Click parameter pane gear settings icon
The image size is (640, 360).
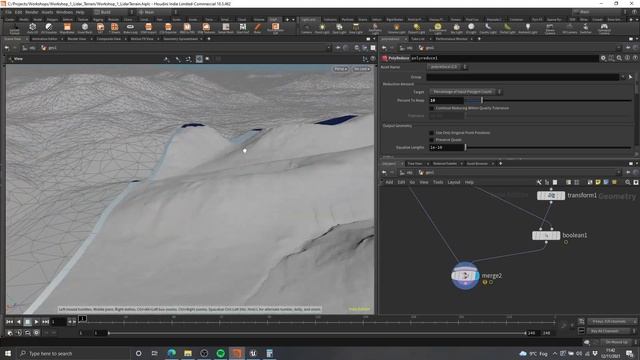point(603,58)
